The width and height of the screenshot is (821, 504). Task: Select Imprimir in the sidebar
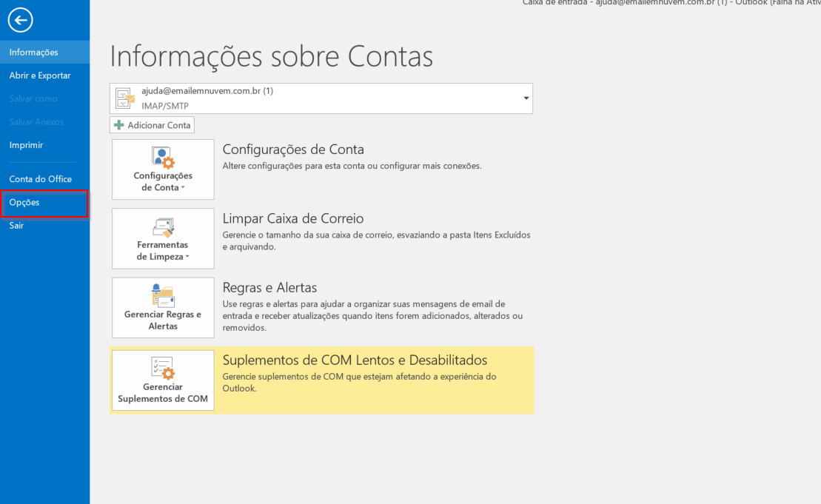[26, 145]
